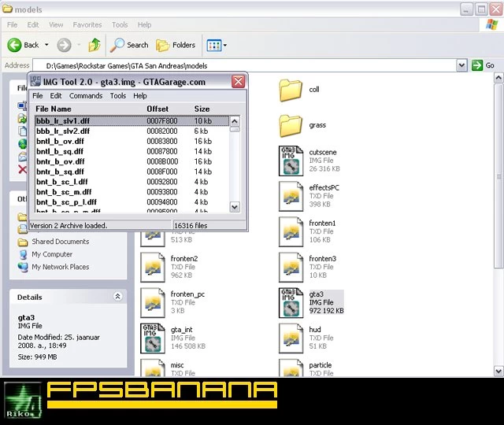
Task: Select hud TXD file icon
Action: (291, 338)
